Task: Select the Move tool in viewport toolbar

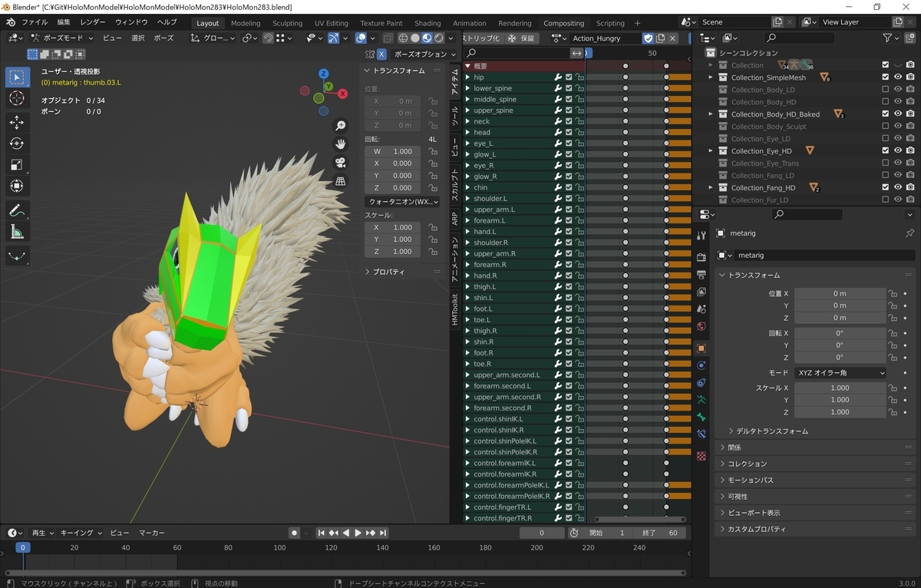Action: [18, 122]
